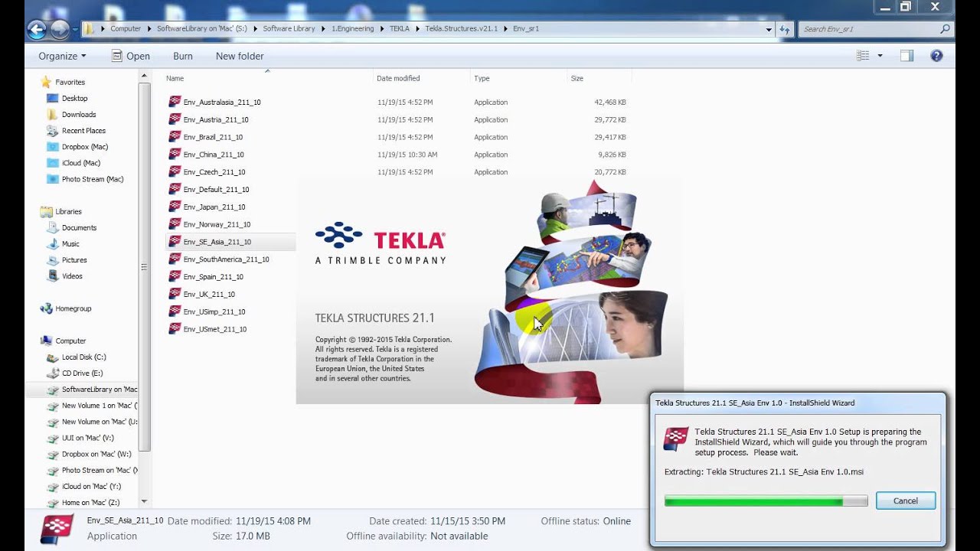Open the Help question mark icon
980x551 pixels.
[x=936, y=56]
